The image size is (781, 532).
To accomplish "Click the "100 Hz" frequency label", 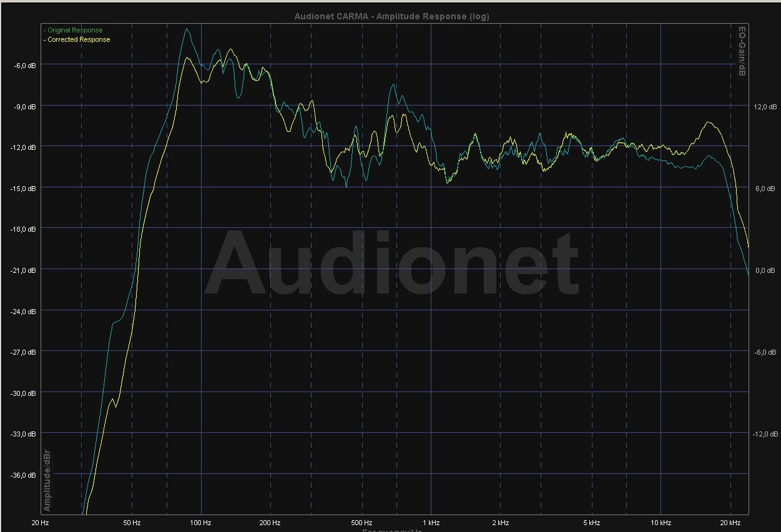I will 200,522.
